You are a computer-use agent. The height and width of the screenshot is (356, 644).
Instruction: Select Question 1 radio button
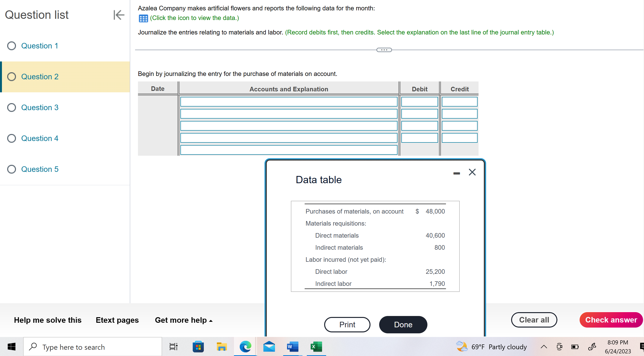(x=12, y=46)
